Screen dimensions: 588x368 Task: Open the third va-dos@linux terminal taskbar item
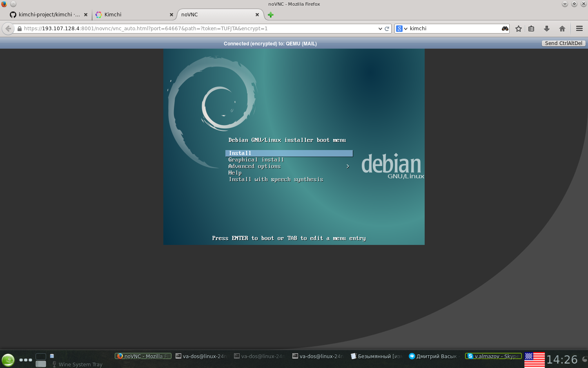tap(318, 356)
